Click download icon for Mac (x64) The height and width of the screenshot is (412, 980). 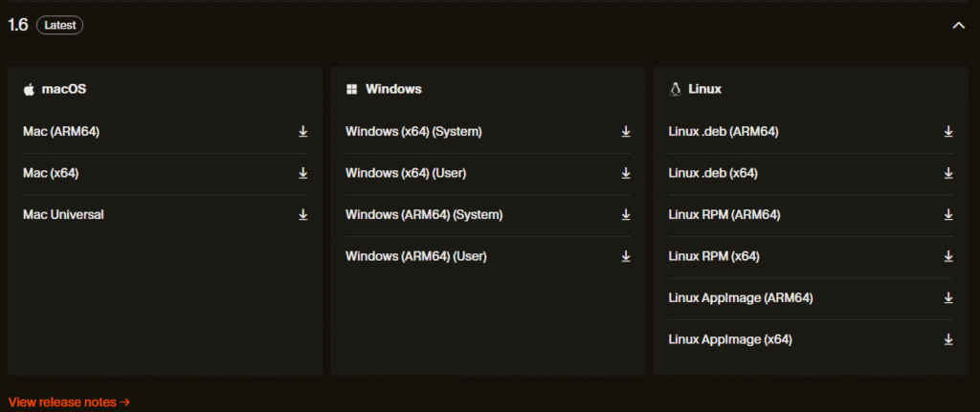(x=302, y=173)
